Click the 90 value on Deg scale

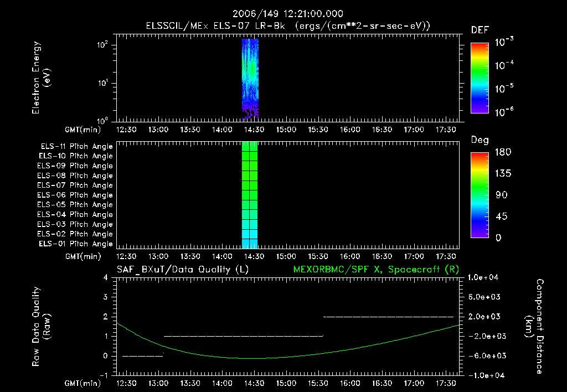tap(502, 195)
